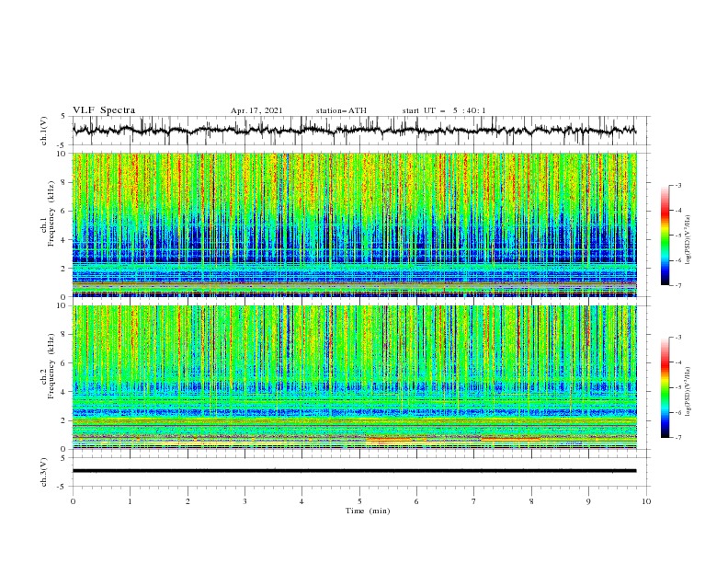728x563 pixels.
Task: Click time axis tick "9"
Action: 588,501
